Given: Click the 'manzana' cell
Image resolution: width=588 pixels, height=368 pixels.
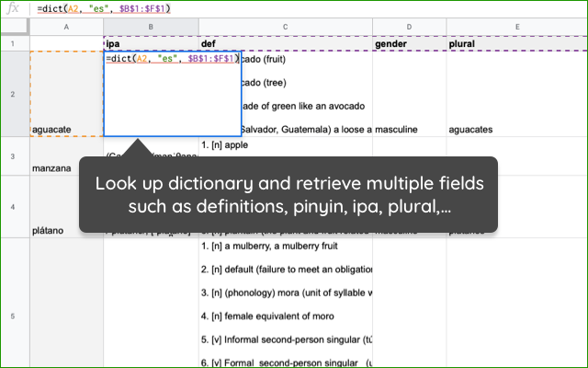Looking at the screenshot, I should click(x=66, y=156).
